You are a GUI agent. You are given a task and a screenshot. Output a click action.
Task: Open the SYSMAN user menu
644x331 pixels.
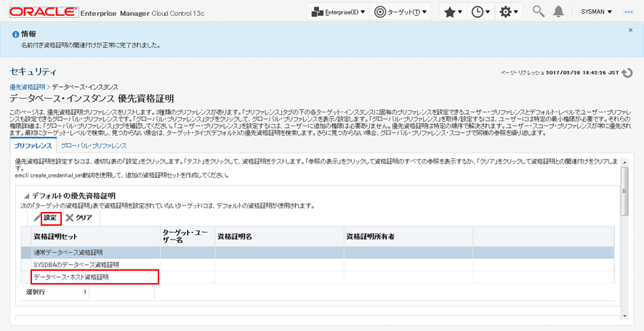click(x=596, y=12)
